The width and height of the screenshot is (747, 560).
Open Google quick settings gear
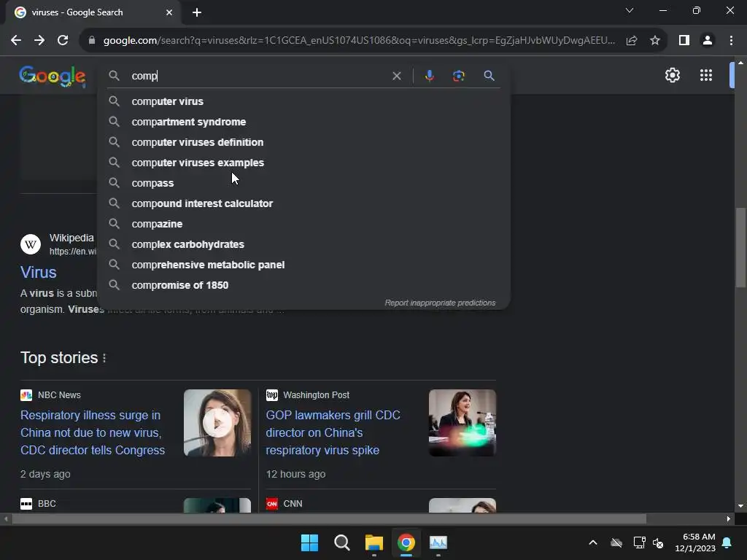tap(672, 75)
